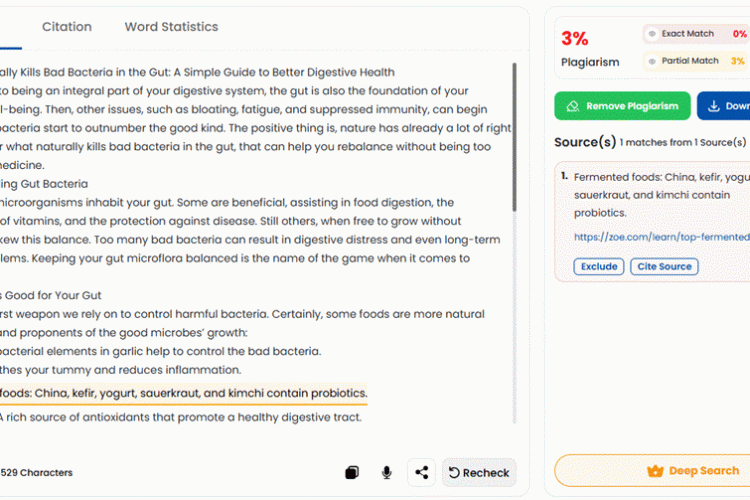750x500 pixels.
Task: Click the Recheck circular arrow icon
Action: (x=454, y=473)
